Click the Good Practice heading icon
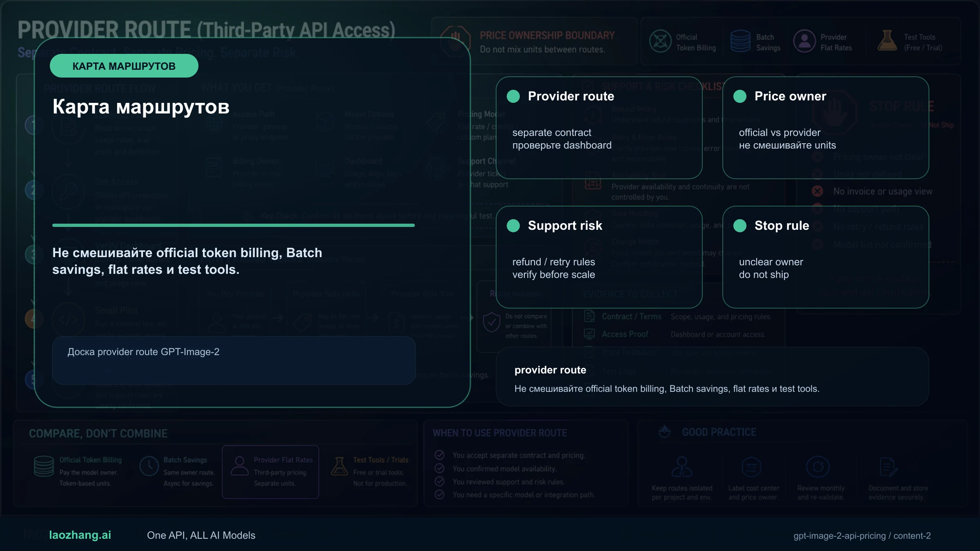980x551 pixels. point(665,431)
